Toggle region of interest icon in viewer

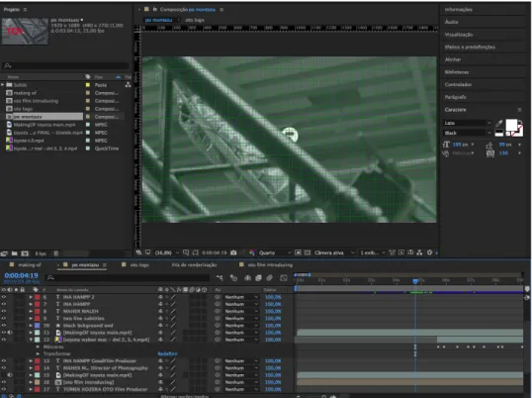[298, 252]
